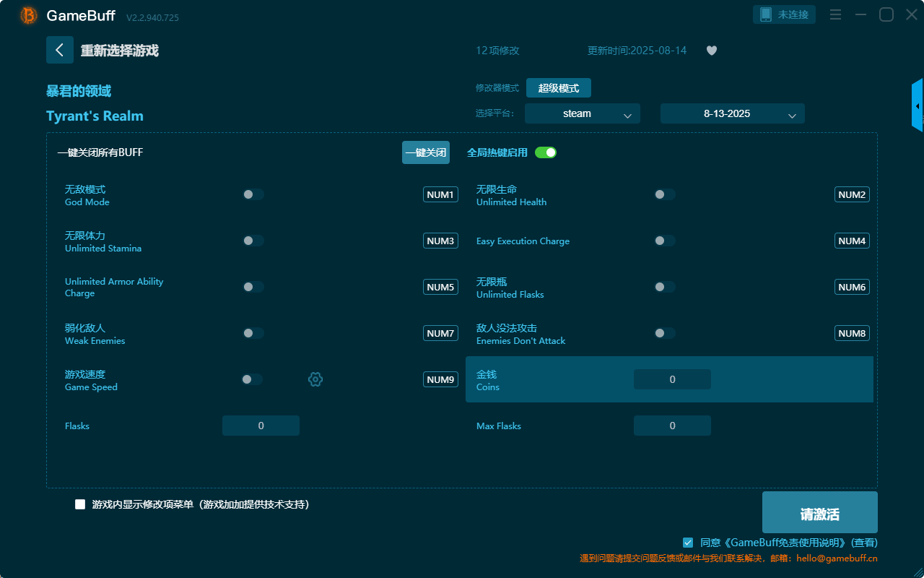Click the NUM7 hotkey box

tap(440, 333)
